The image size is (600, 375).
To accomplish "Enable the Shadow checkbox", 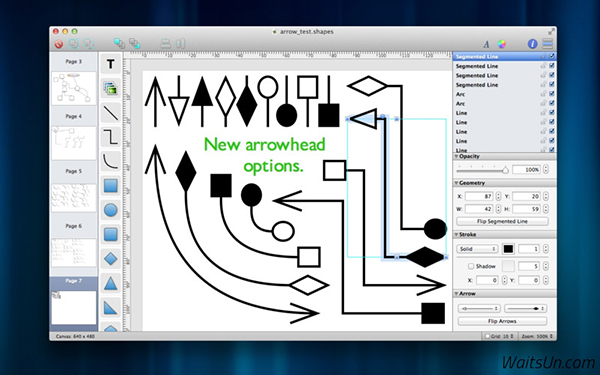I will [471, 266].
